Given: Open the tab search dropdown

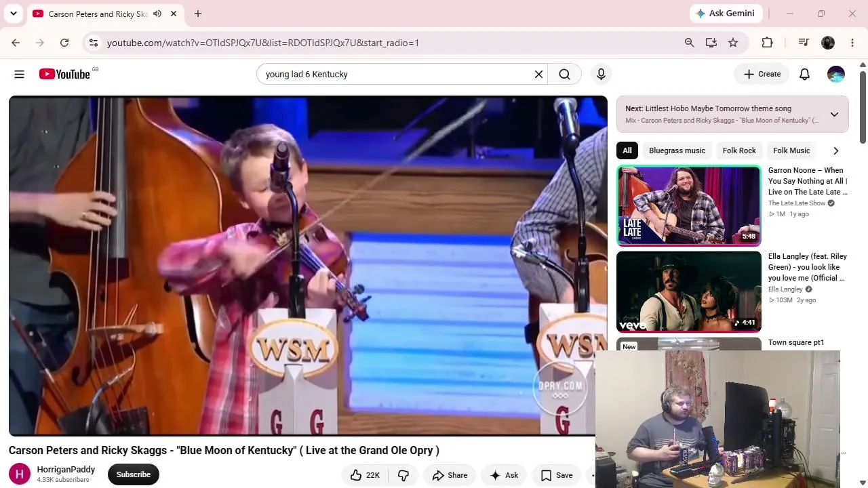Looking at the screenshot, I should [14, 14].
